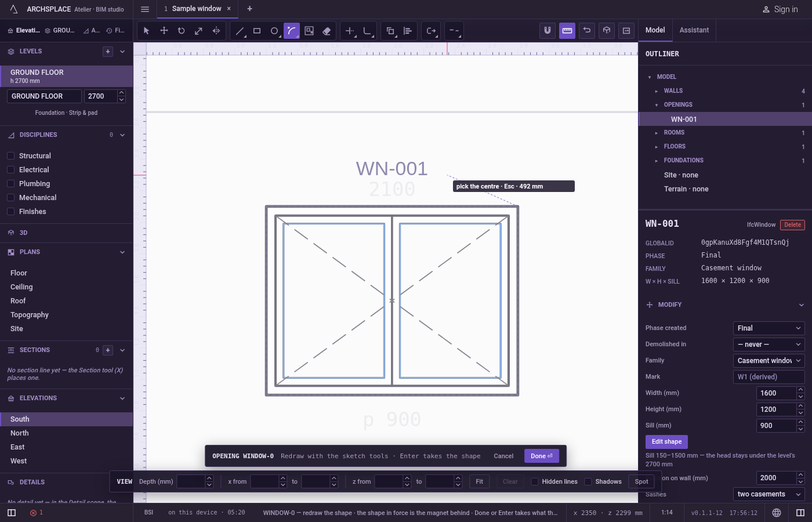Screen dimensions: 812x522
Task: Open the Demolished in dropdown
Action: 769,345
